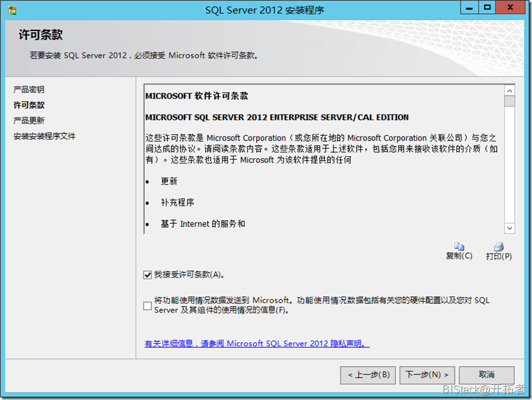This screenshot has height=400, width=532.
Task: Go back with the 上一步(B) button
Action: (x=368, y=375)
